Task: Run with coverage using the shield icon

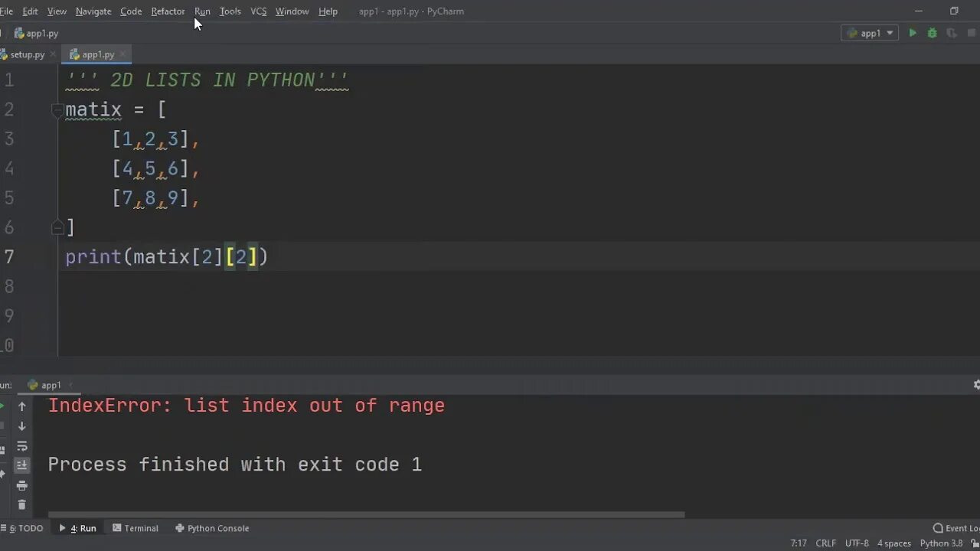Action: [x=952, y=33]
